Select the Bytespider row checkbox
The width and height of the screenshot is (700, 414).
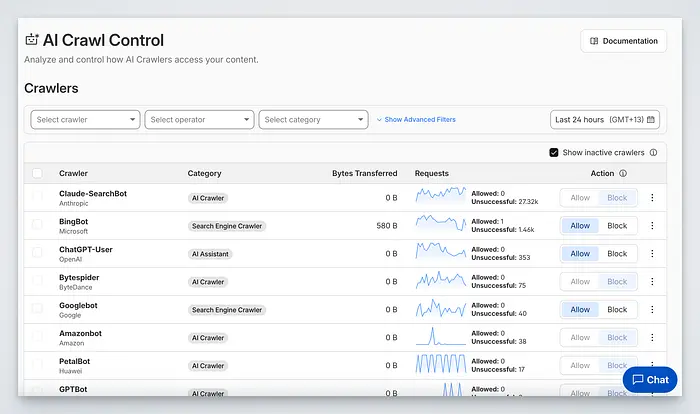(x=38, y=280)
